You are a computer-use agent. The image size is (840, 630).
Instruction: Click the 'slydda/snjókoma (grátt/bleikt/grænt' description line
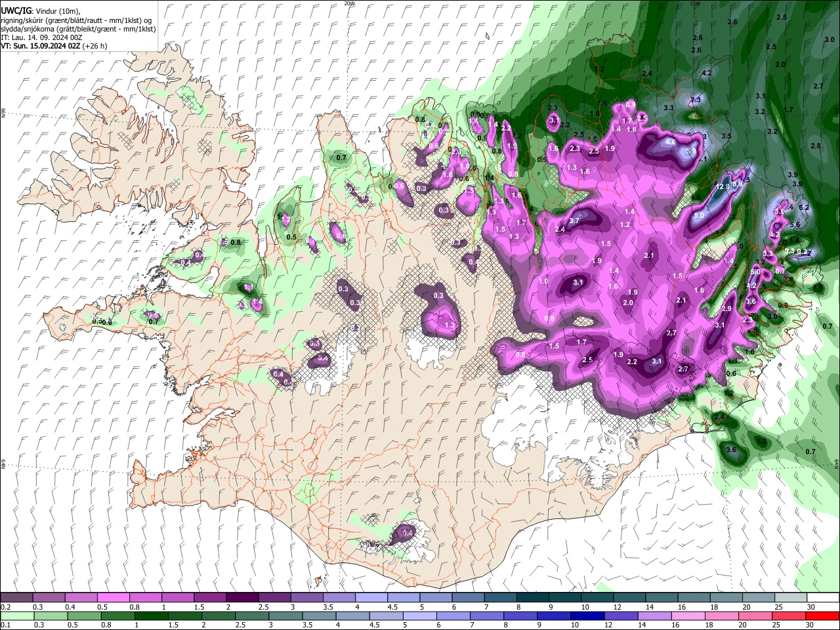78,29
